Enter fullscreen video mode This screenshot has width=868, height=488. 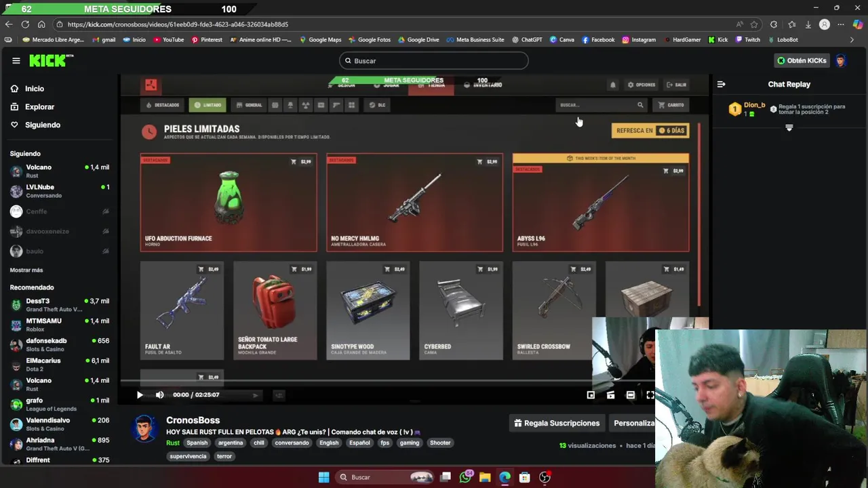point(650,394)
